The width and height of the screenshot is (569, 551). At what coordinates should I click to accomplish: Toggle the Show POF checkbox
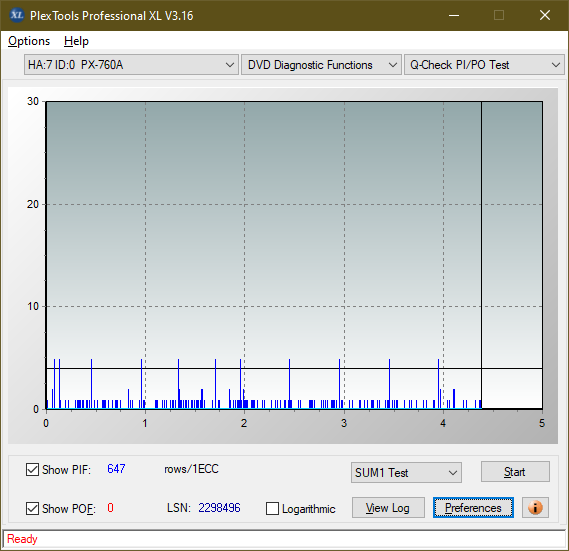(32, 509)
